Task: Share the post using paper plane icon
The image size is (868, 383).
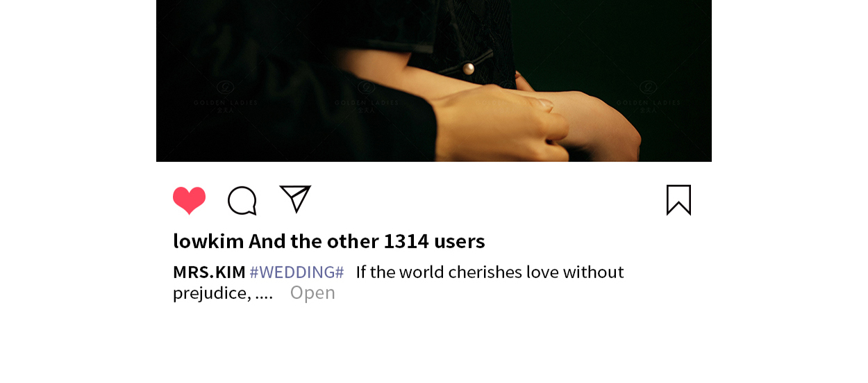Action: click(x=295, y=199)
